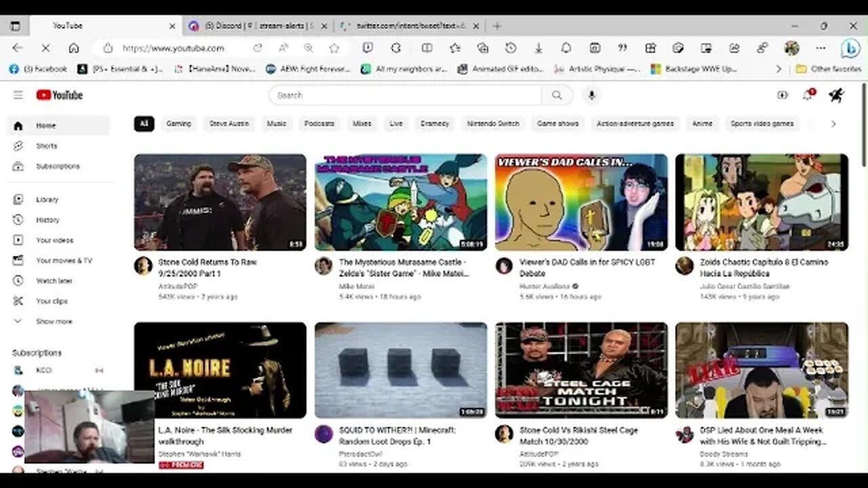Open Viewer's Dad Calls In thumbnail
The image size is (868, 488).
tap(581, 202)
